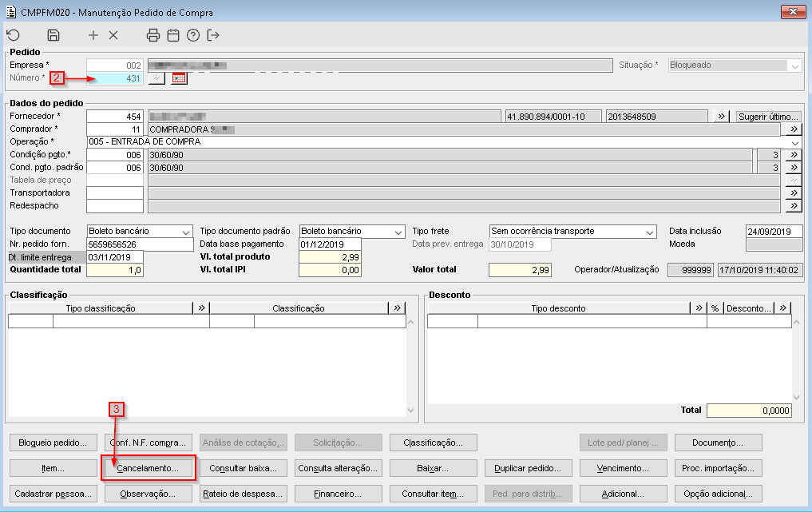Click the Classificação... button
812x512 pixels.
tap(433, 443)
